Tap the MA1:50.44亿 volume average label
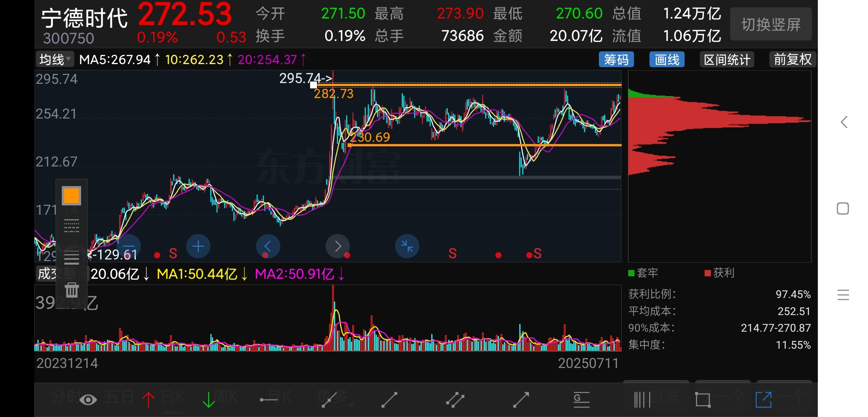Image resolution: width=868 pixels, height=417 pixels. tap(197, 274)
